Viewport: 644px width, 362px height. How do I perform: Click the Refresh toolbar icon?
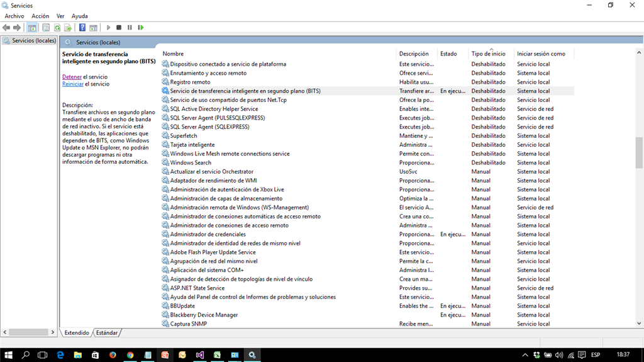pos(57,28)
